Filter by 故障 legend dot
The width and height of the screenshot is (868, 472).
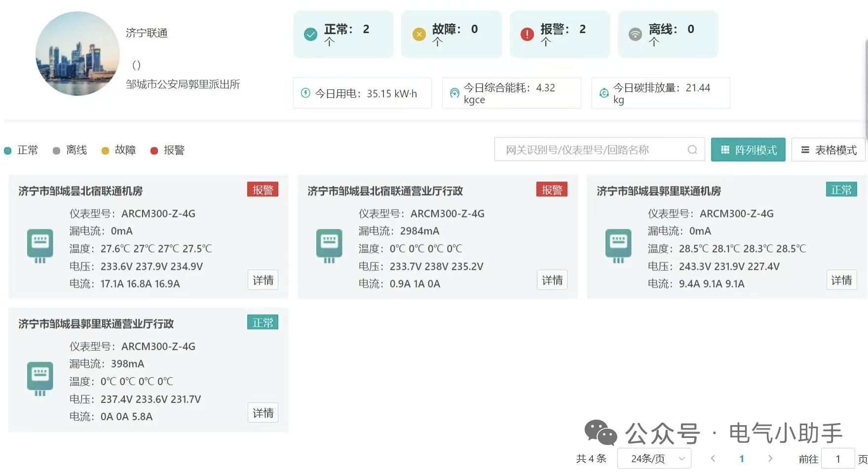coord(105,150)
